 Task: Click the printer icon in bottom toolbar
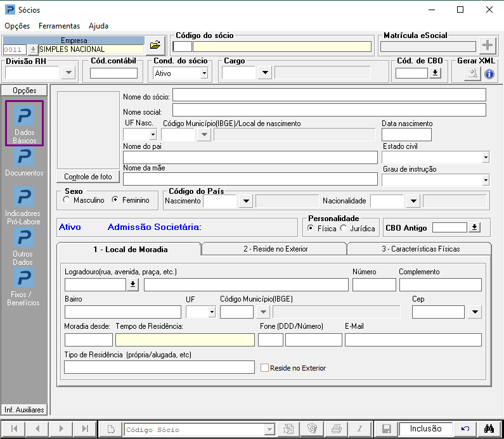coord(336,429)
